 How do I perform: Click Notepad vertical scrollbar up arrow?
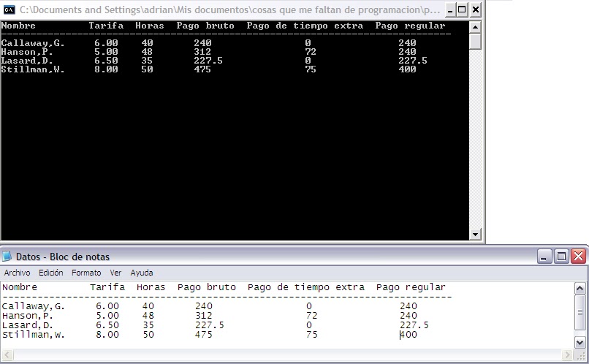tap(579, 289)
